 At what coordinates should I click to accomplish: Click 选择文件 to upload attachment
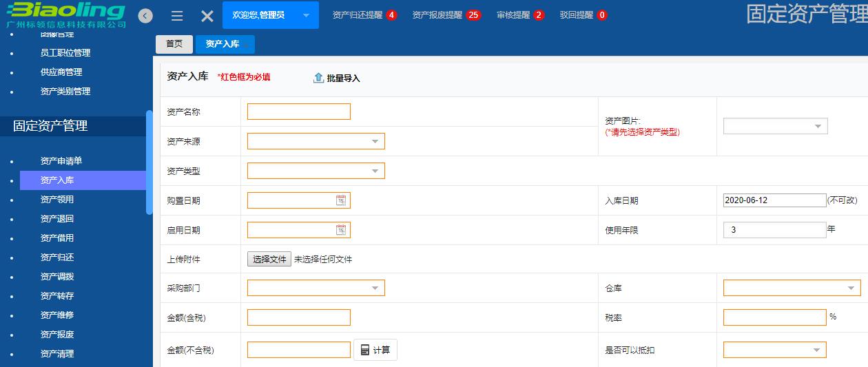click(x=269, y=260)
